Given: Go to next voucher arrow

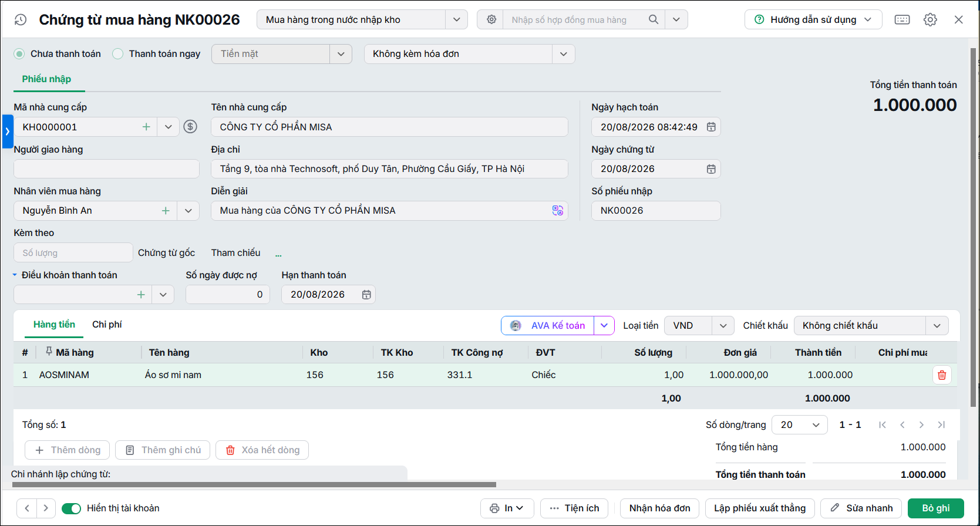Looking at the screenshot, I should pos(46,508).
